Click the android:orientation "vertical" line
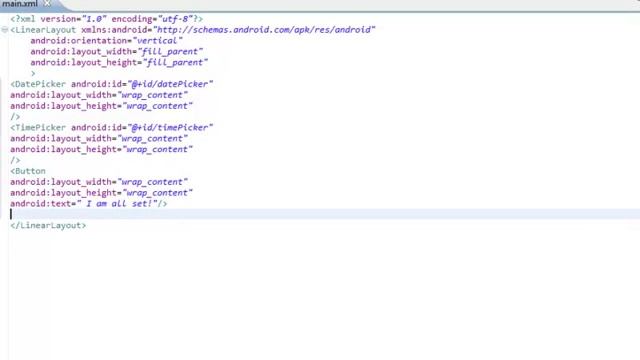The image size is (640, 360). [106, 41]
